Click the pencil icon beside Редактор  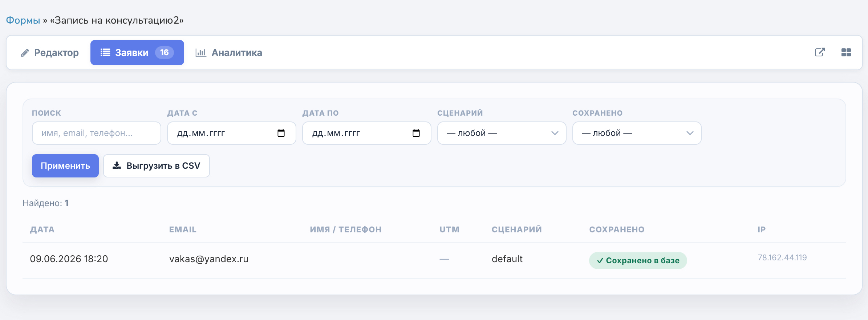pos(25,53)
